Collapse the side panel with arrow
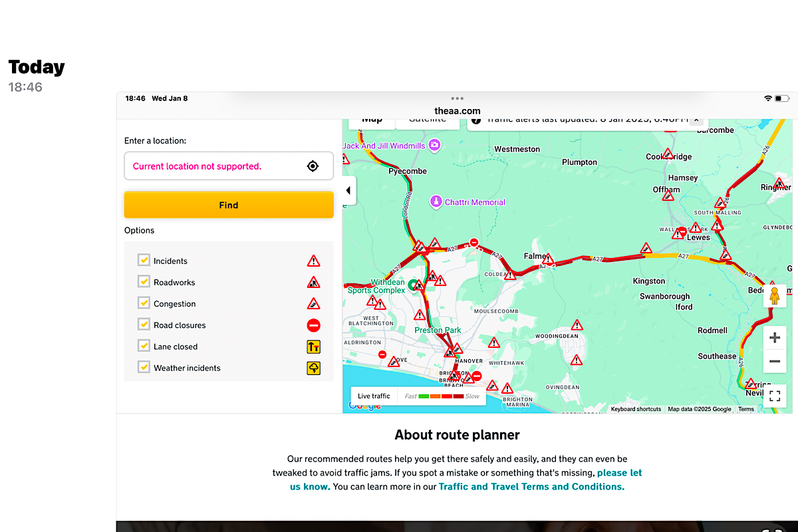The width and height of the screenshot is (798, 532). tap(348, 191)
